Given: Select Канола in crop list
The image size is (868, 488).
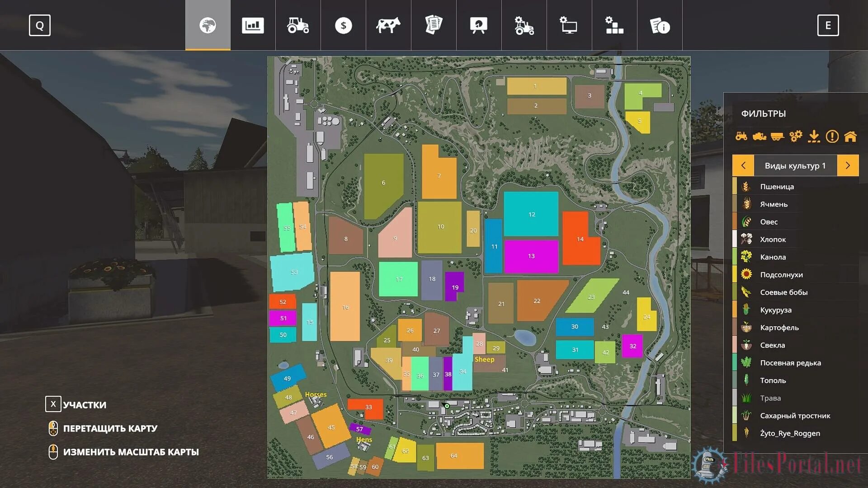Looking at the screenshot, I should click(796, 257).
